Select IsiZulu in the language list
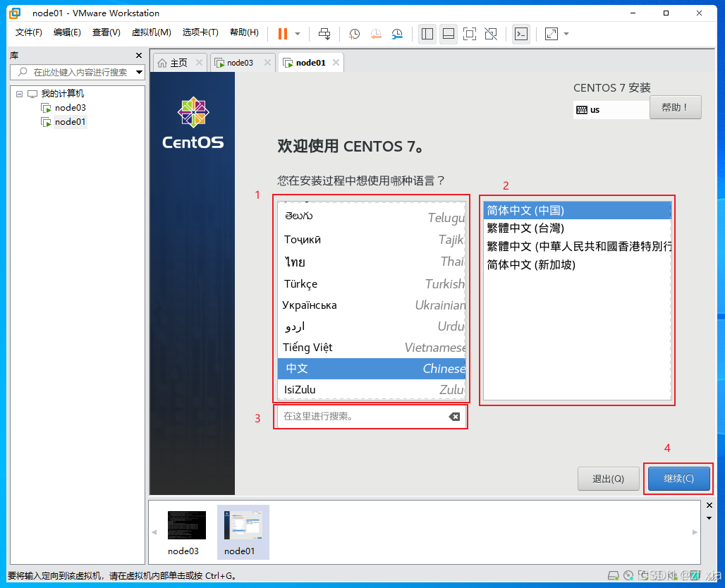The height and width of the screenshot is (588, 725). point(372,390)
